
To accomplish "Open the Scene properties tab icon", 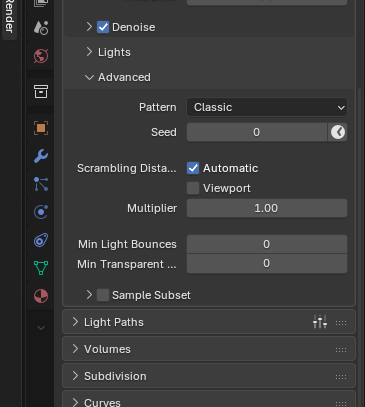I will coord(41,28).
